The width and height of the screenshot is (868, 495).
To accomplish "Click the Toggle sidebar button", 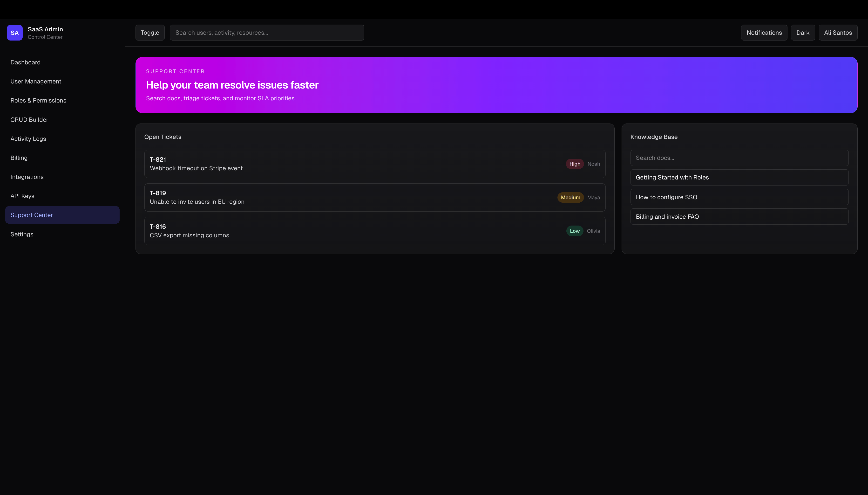I will pyautogui.click(x=150, y=33).
